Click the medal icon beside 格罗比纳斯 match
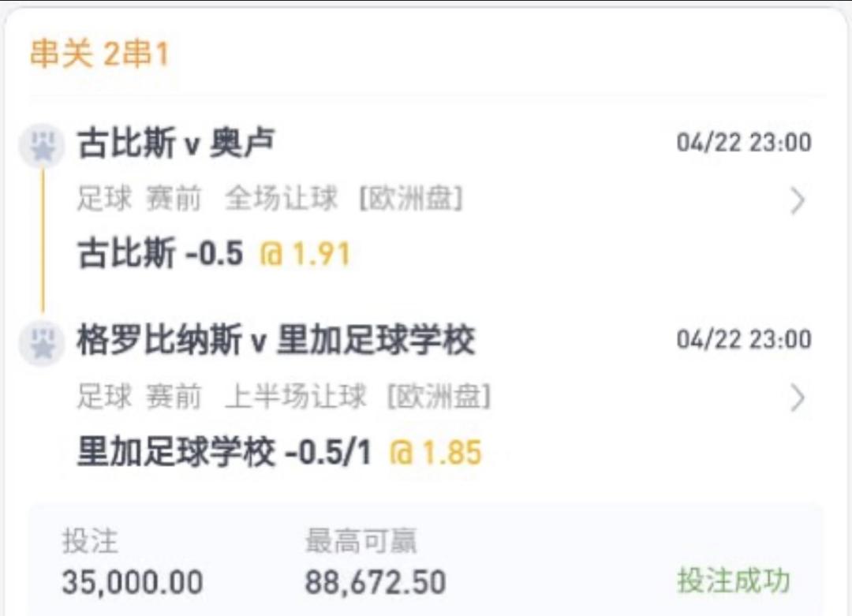Image resolution: width=852 pixels, height=616 pixels. coord(42,342)
